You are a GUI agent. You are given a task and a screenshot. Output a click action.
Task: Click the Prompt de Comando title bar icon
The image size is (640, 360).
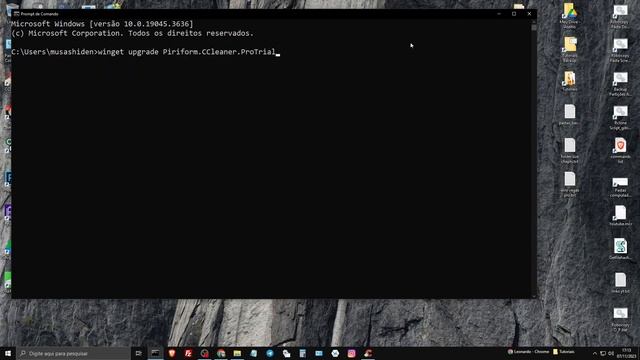point(16,13)
